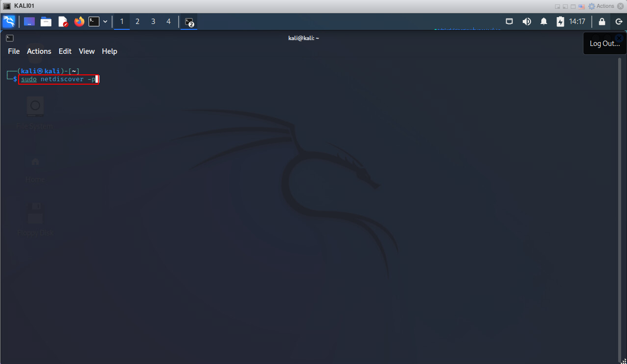Screen dimensions: 627x364
Task: Click the show desktop panel icon
Action: [x=29, y=22]
